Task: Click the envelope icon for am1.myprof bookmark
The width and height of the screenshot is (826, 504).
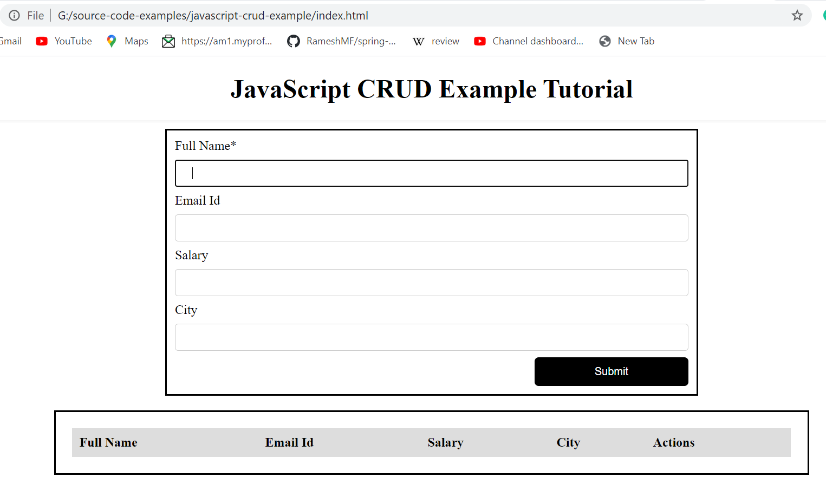Action: click(168, 41)
